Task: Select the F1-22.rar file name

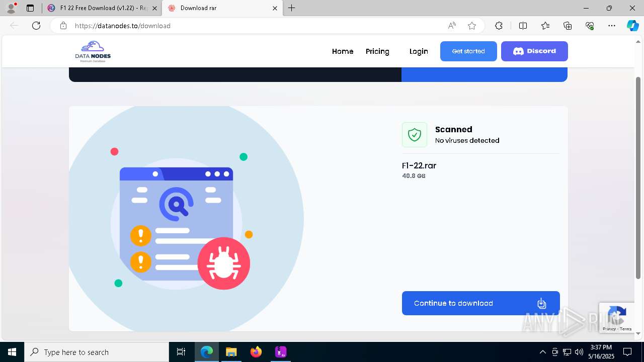Action: [419, 165]
